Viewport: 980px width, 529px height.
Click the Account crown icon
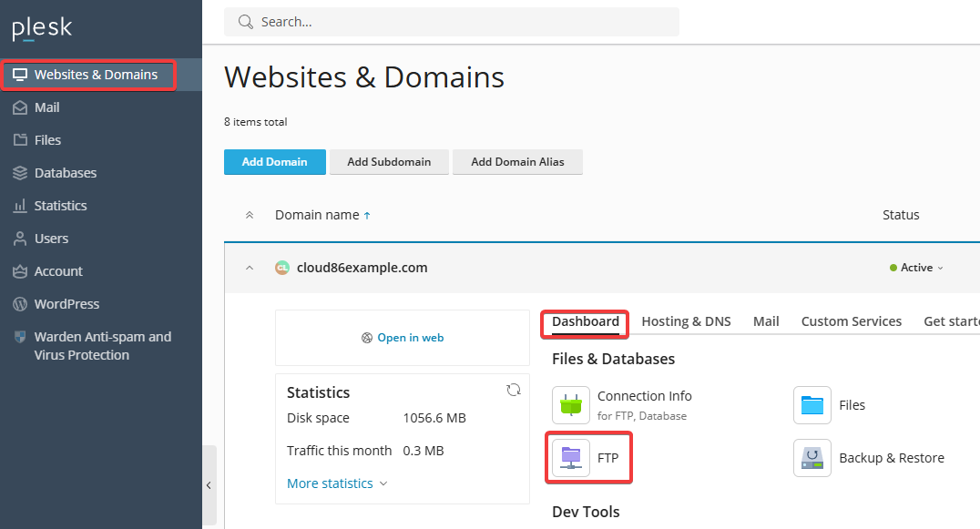(x=20, y=271)
